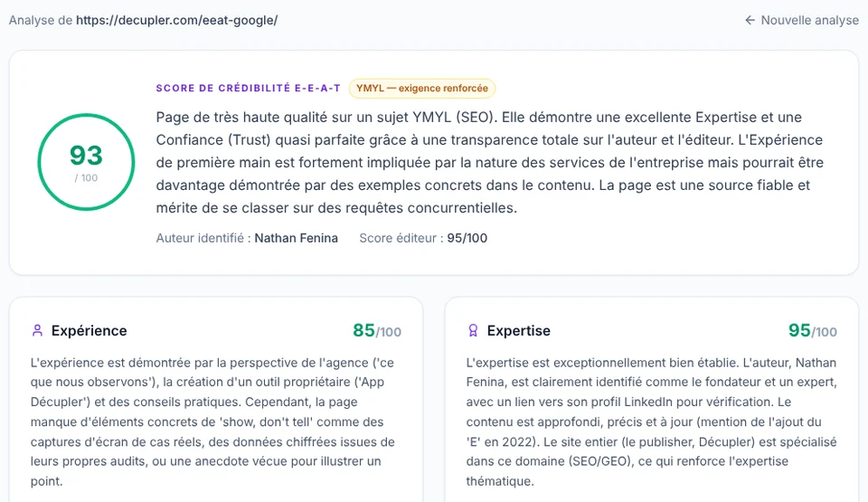Viewport: 868px width, 502px height.
Task: Click the Analyse de label text
Action: click(41, 21)
